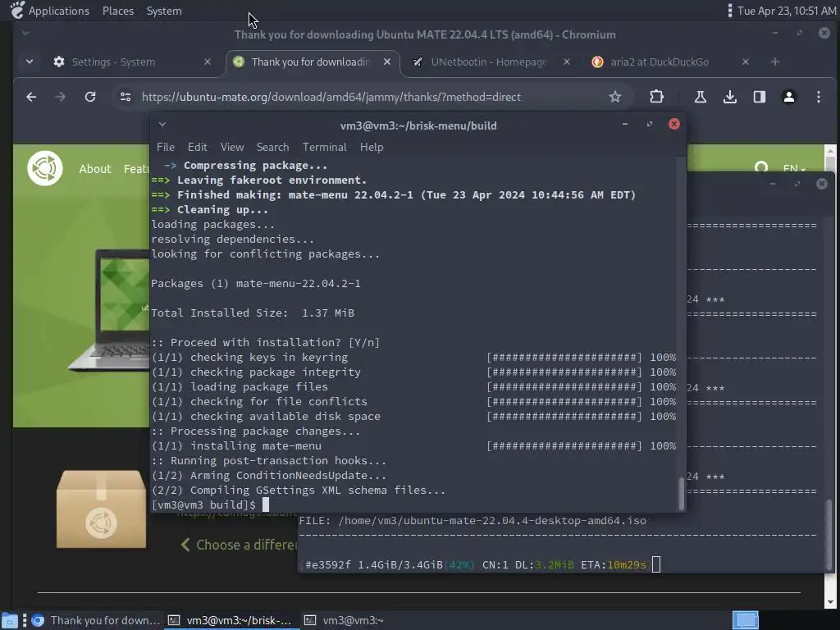The width and height of the screenshot is (840, 630).
Task: Close the Thank you for downloading tab
Action: 387,62
